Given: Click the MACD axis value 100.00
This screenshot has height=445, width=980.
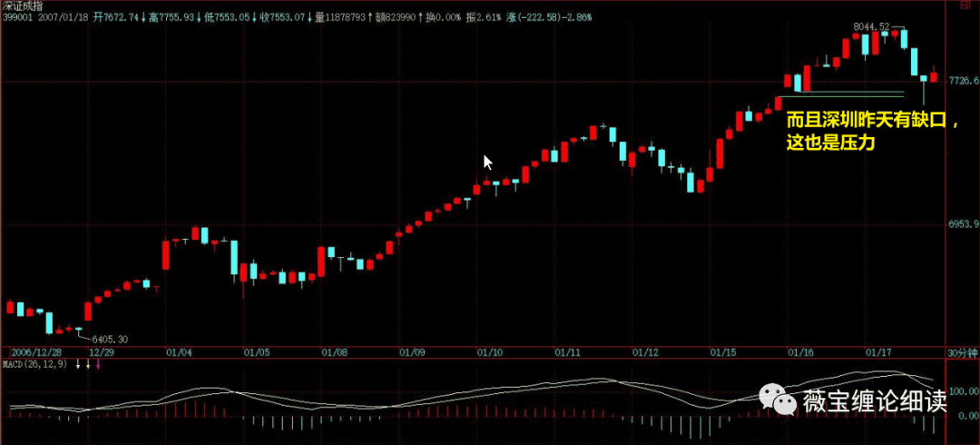Looking at the screenshot, I should pyautogui.click(x=964, y=390).
